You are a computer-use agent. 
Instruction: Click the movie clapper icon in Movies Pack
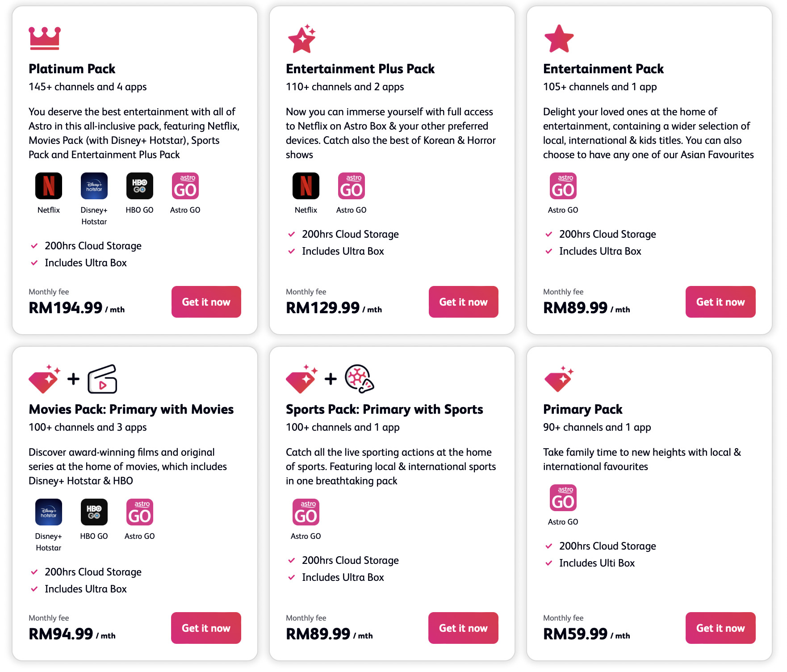tap(102, 379)
